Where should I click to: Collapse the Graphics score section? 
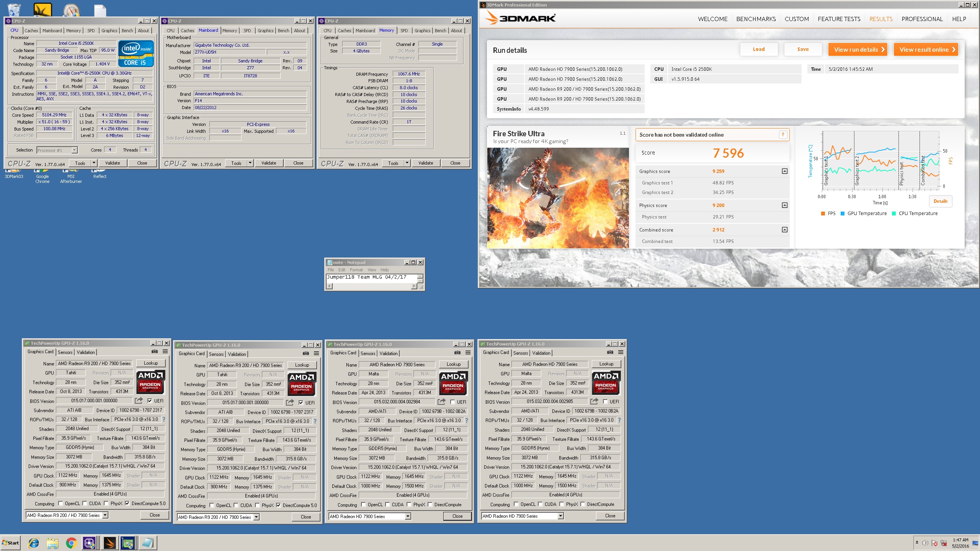click(x=785, y=171)
